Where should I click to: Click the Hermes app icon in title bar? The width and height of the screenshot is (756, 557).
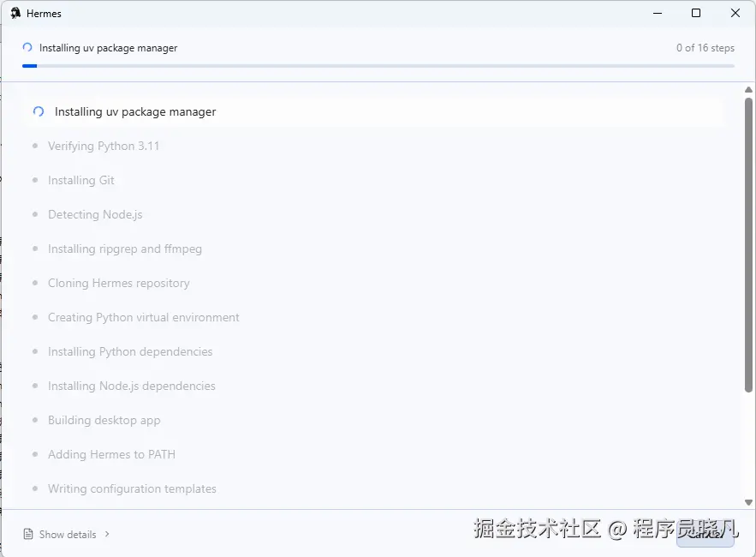15,13
